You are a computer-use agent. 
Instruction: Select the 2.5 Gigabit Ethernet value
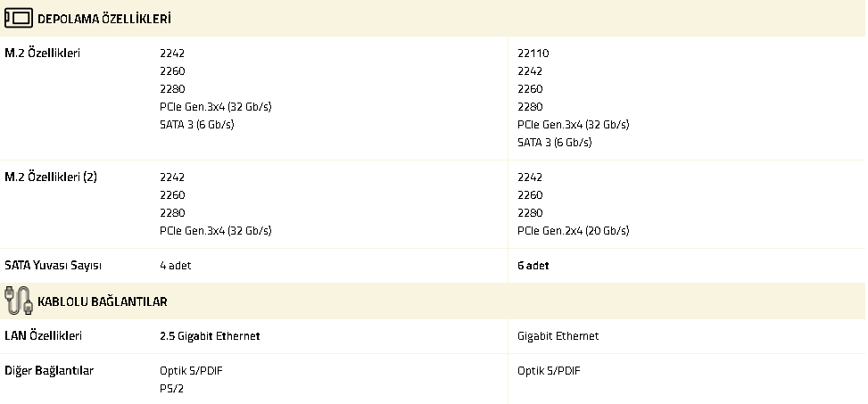[x=210, y=336]
